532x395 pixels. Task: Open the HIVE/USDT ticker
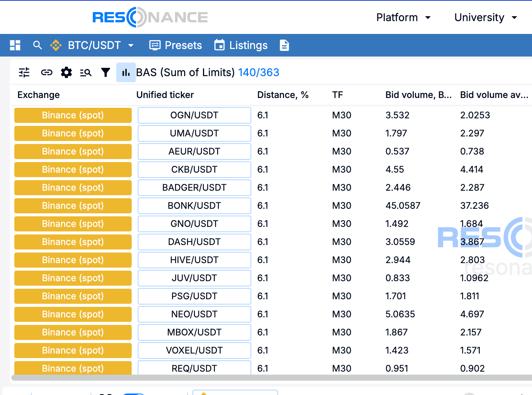click(194, 260)
